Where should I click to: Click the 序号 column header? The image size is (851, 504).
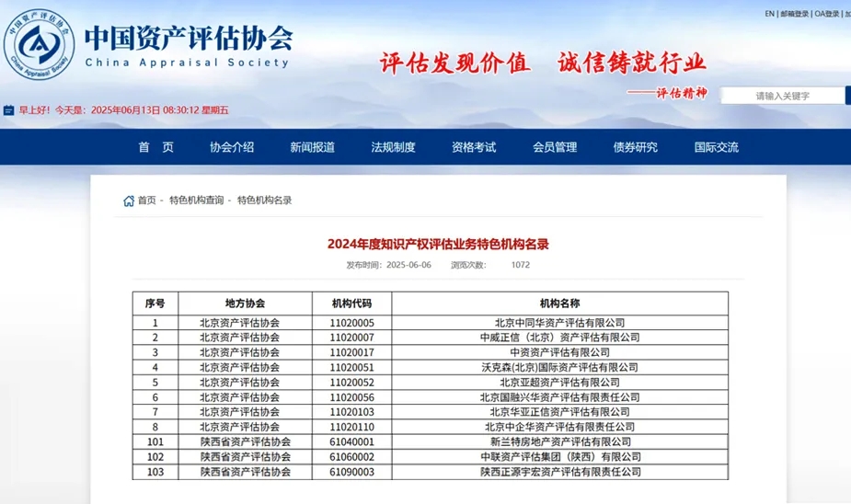pos(155,304)
